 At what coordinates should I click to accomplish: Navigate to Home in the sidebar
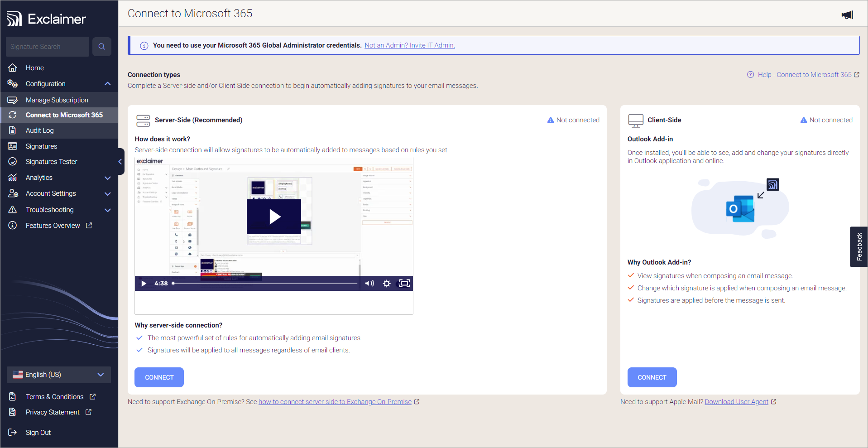point(34,67)
